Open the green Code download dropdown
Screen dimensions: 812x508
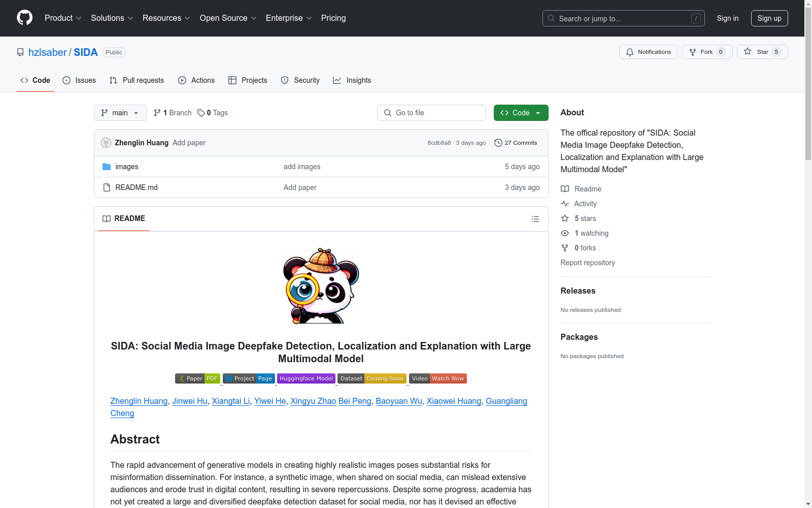pyautogui.click(x=521, y=113)
